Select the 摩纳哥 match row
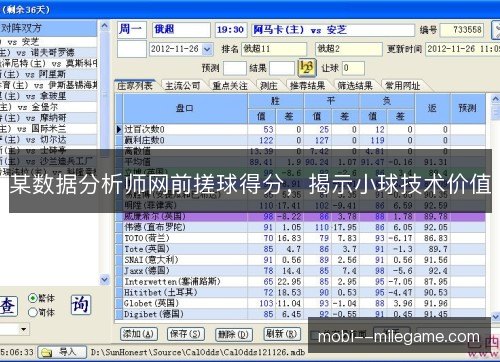Viewport: 500px width, 362px height. coord(48,118)
